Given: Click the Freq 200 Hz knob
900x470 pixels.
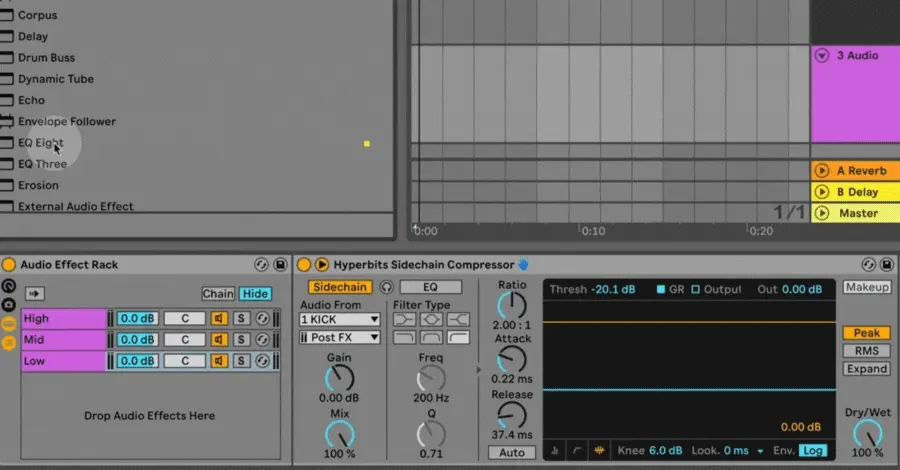Looking at the screenshot, I should [x=431, y=379].
